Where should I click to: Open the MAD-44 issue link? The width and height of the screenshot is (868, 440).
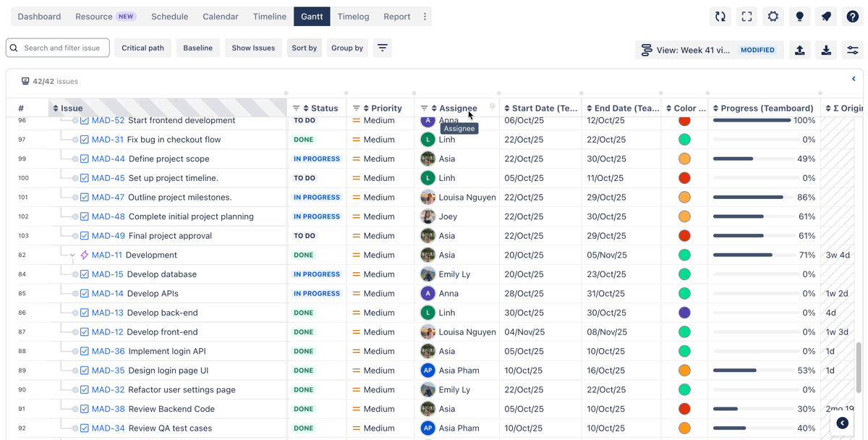(108, 158)
